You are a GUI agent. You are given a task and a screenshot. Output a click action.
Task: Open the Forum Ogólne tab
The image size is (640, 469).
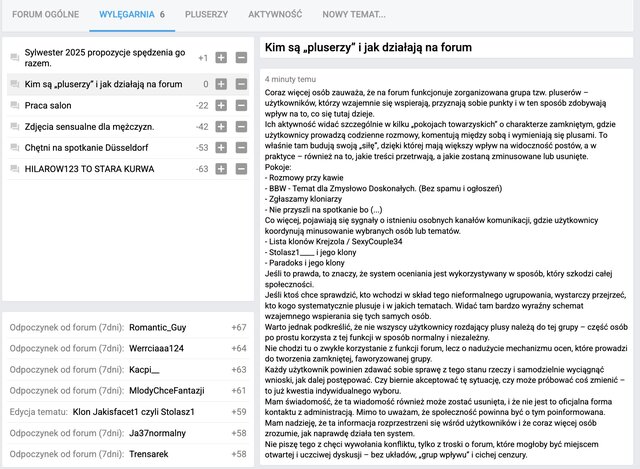(x=44, y=16)
